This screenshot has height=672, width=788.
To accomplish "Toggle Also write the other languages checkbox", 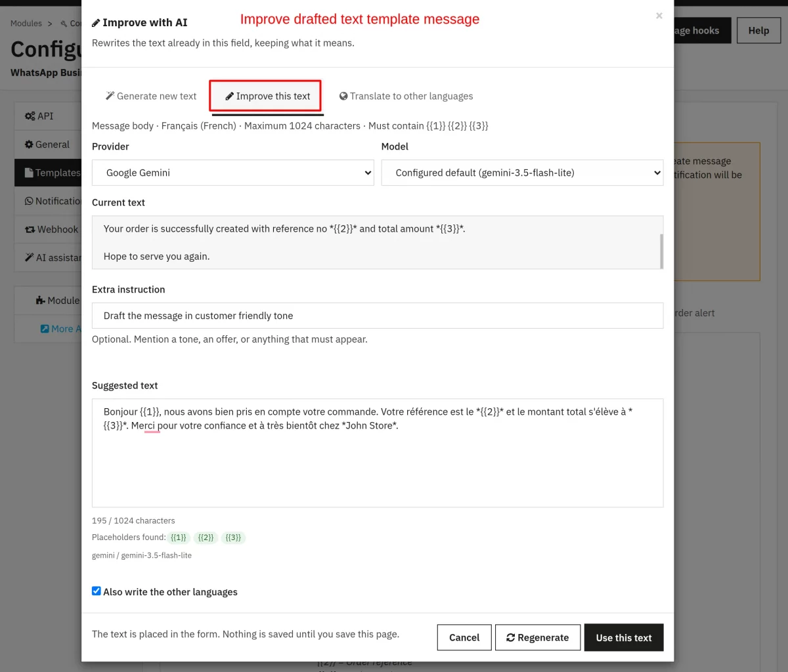I will [97, 591].
